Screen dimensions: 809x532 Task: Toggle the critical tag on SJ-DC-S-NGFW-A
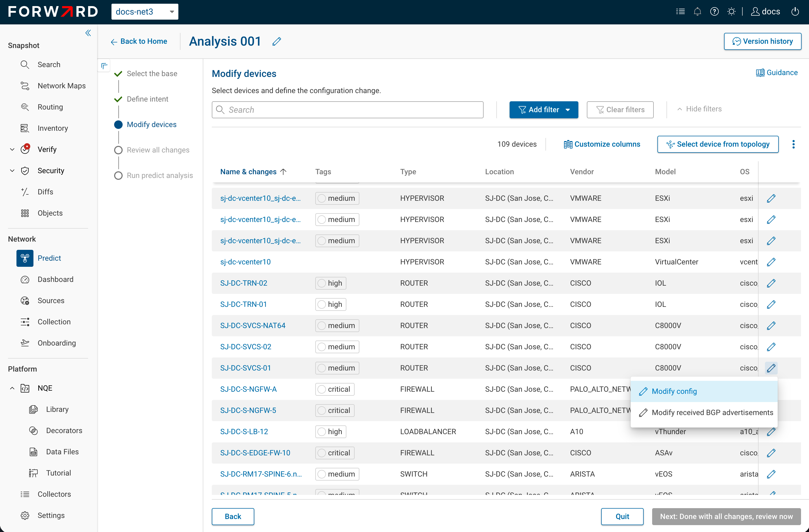click(x=334, y=389)
